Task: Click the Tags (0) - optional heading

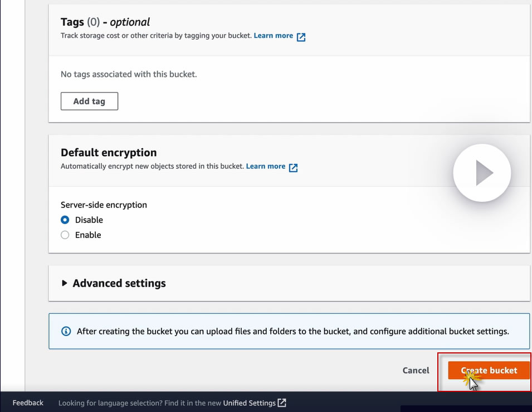Action: (x=105, y=22)
